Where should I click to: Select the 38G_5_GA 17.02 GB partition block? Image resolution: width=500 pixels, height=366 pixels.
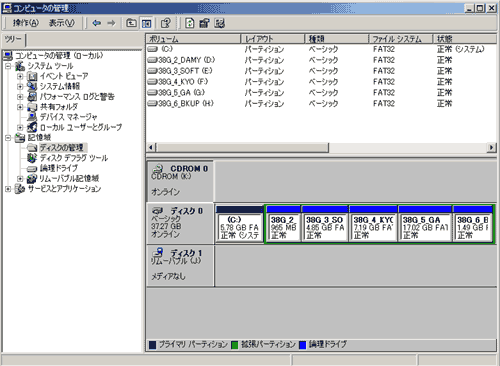tap(425, 224)
